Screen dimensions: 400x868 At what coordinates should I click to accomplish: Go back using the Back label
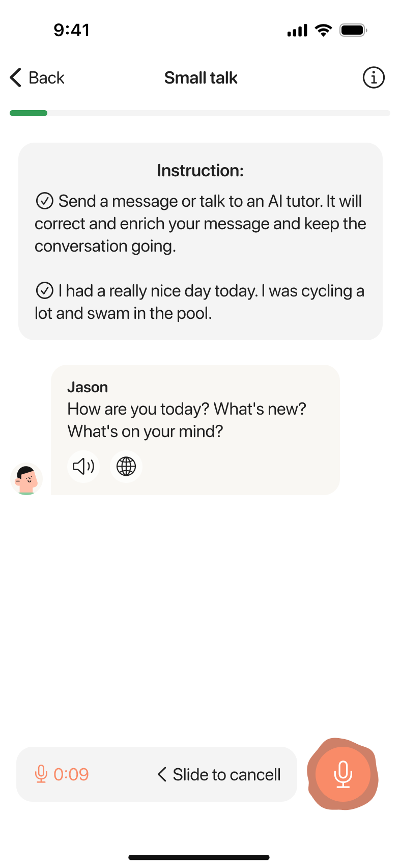[46, 78]
